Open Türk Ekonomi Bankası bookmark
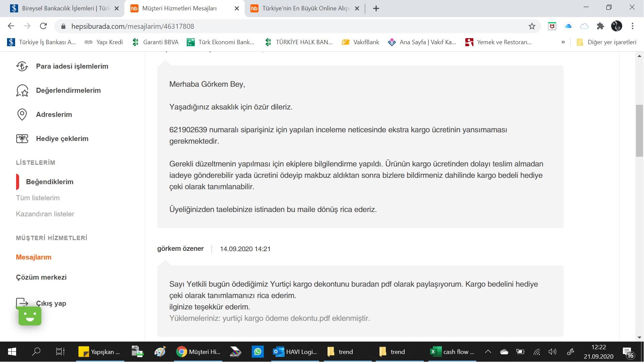This screenshot has width=644, height=362. [x=221, y=42]
